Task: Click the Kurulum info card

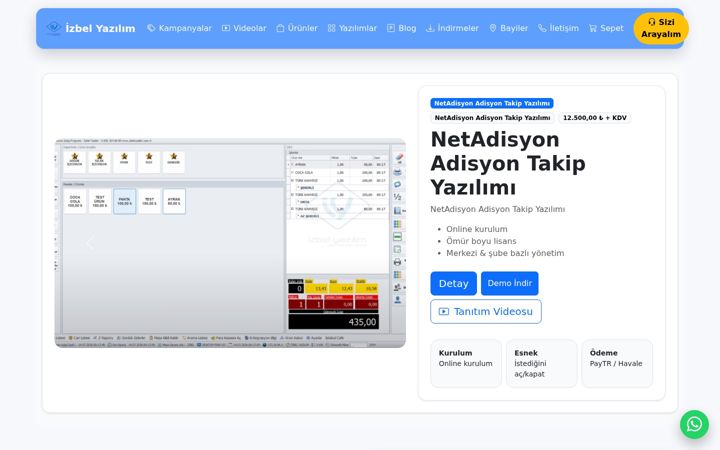Action: click(466, 363)
